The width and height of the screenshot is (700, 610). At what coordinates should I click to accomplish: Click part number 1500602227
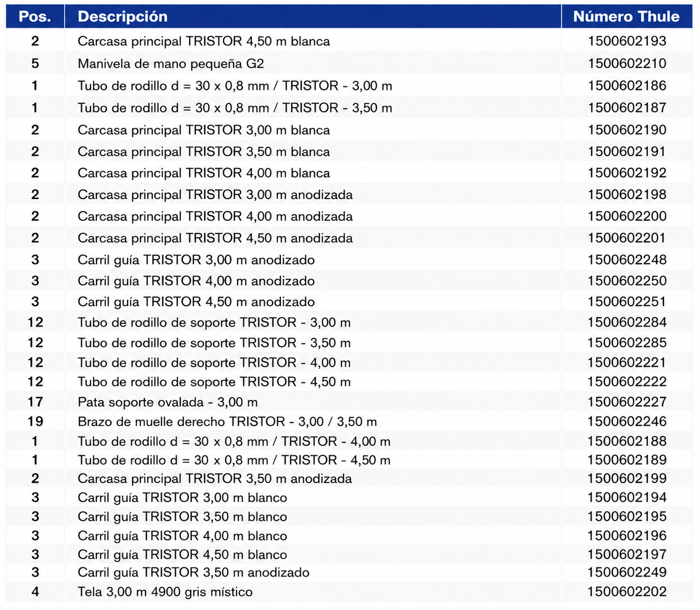pyautogui.click(x=627, y=402)
